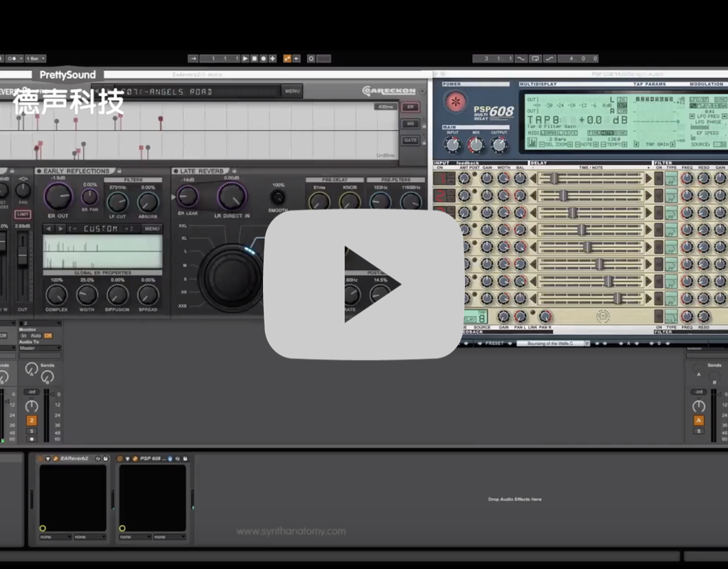Screen dimensions: 728x569
Task: Click the ABSORB filter knob
Action: tap(148, 202)
